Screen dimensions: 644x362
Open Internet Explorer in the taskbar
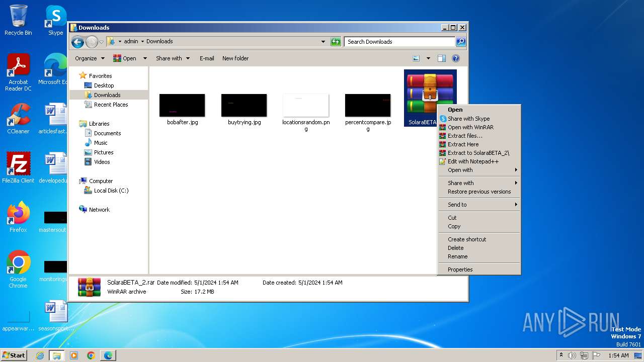pyautogui.click(x=40, y=355)
